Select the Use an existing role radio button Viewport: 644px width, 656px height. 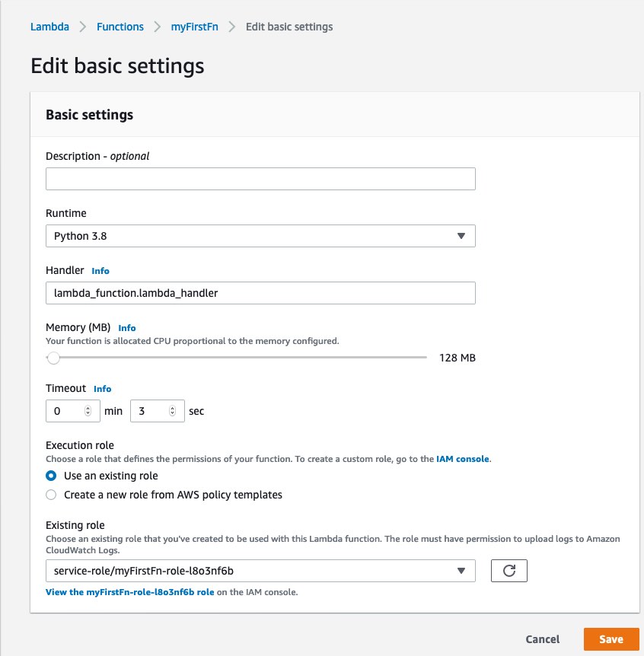pos(51,476)
